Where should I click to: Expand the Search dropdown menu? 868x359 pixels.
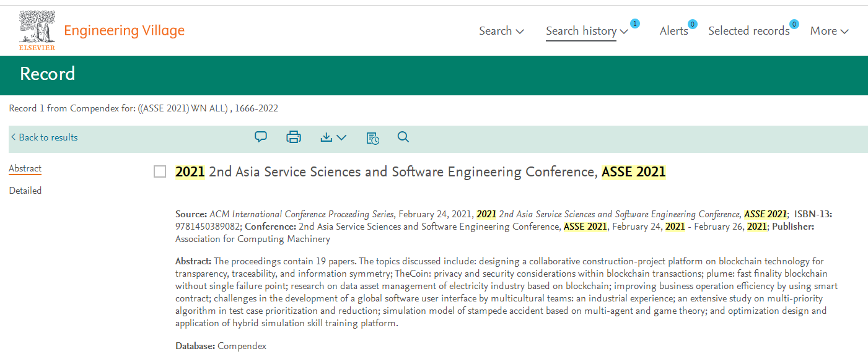point(502,31)
